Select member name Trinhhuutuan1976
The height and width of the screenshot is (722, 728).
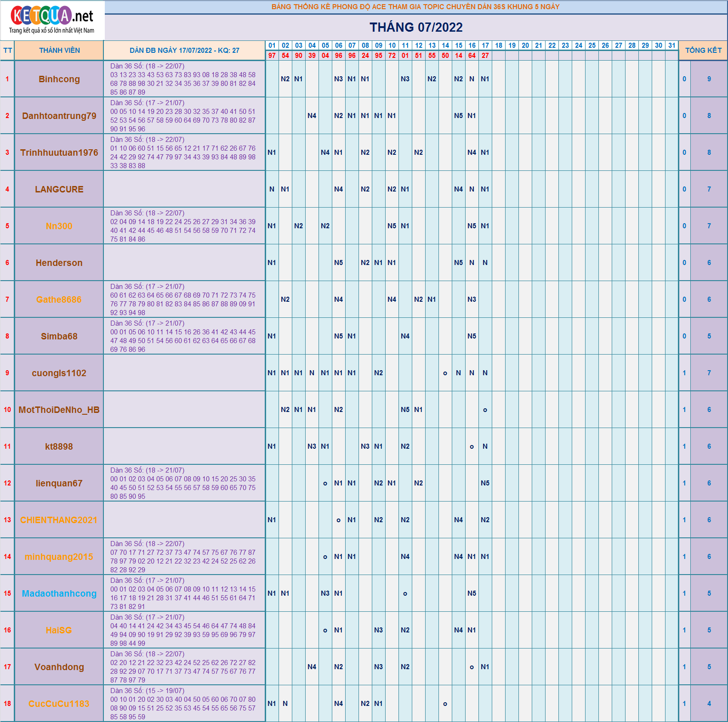(x=59, y=152)
